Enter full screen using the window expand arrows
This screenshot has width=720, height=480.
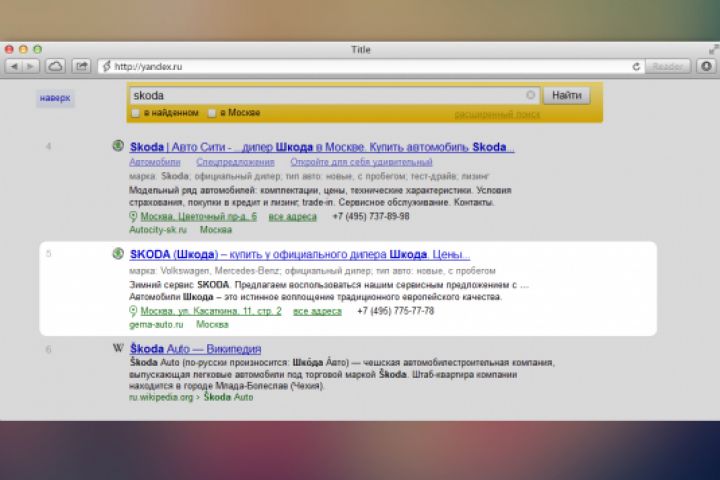point(713,49)
